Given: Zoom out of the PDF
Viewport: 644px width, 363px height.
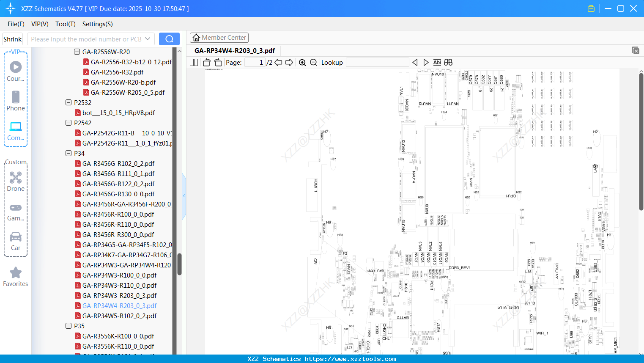Looking at the screenshot, I should pos(313,62).
